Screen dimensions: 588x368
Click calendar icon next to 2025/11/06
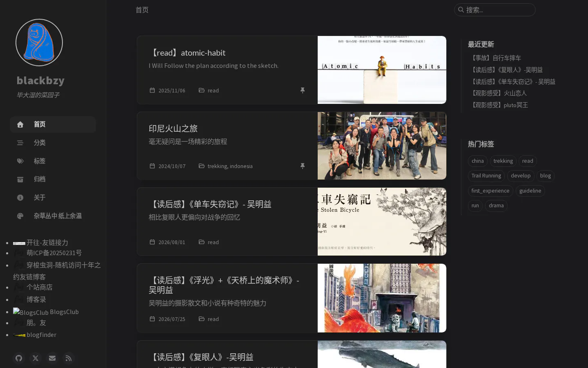[x=152, y=90]
